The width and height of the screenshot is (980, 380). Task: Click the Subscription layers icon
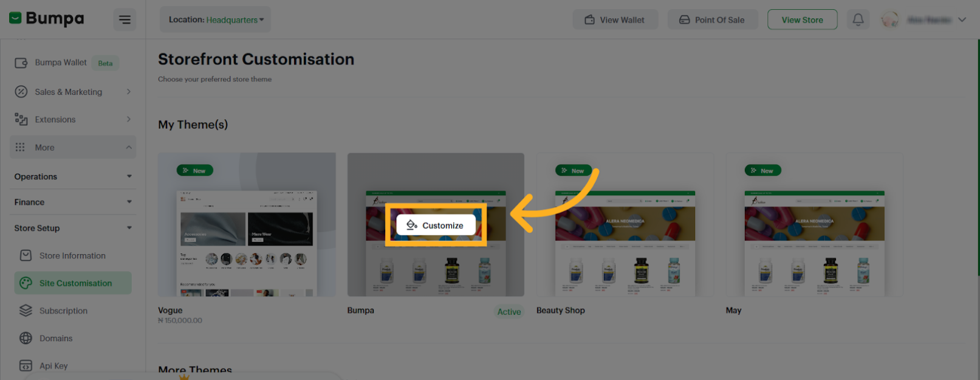(x=26, y=311)
